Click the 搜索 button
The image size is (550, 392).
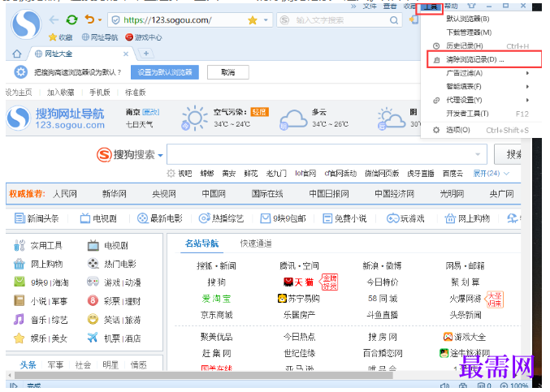[x=508, y=154]
